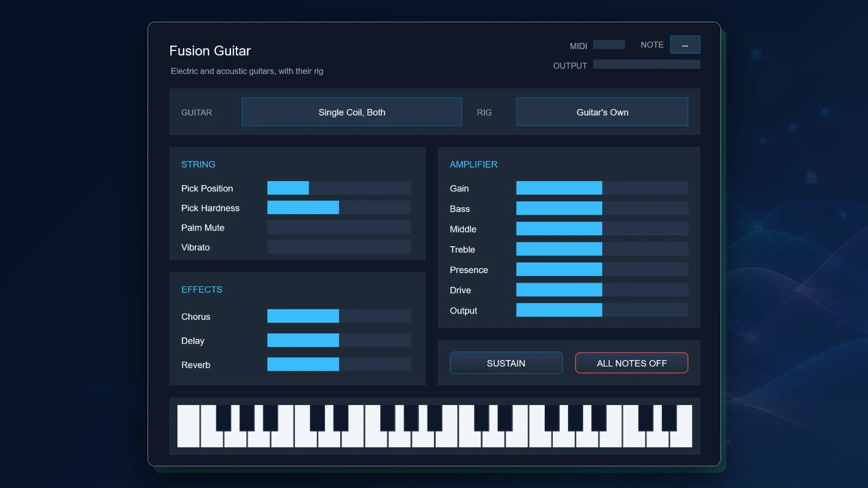The image size is (868, 488).
Task: Click the EFFECTS section heading
Action: 202,290
